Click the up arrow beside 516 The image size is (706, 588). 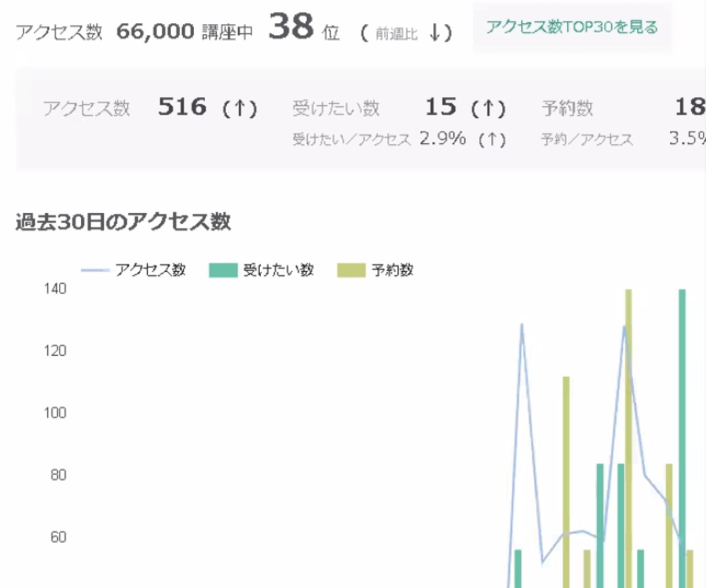pos(240,108)
